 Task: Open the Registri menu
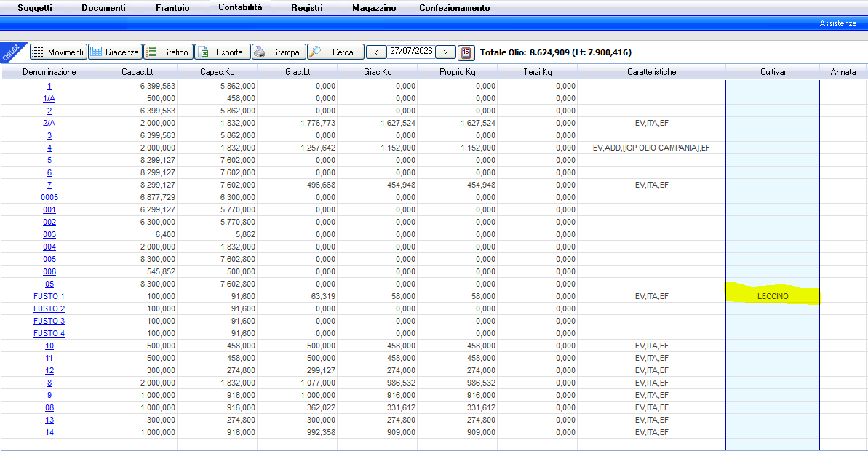click(x=307, y=8)
